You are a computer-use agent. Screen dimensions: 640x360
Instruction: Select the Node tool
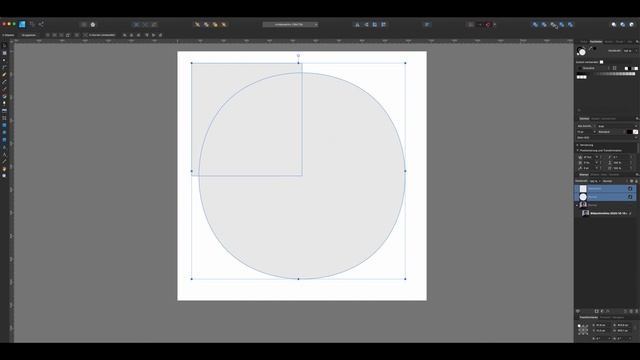4,60
